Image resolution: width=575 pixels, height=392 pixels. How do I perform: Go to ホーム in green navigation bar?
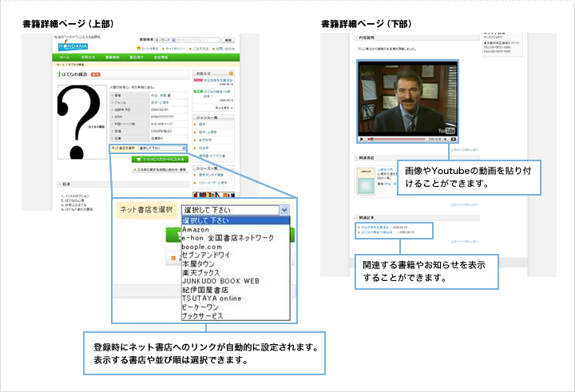click(65, 57)
